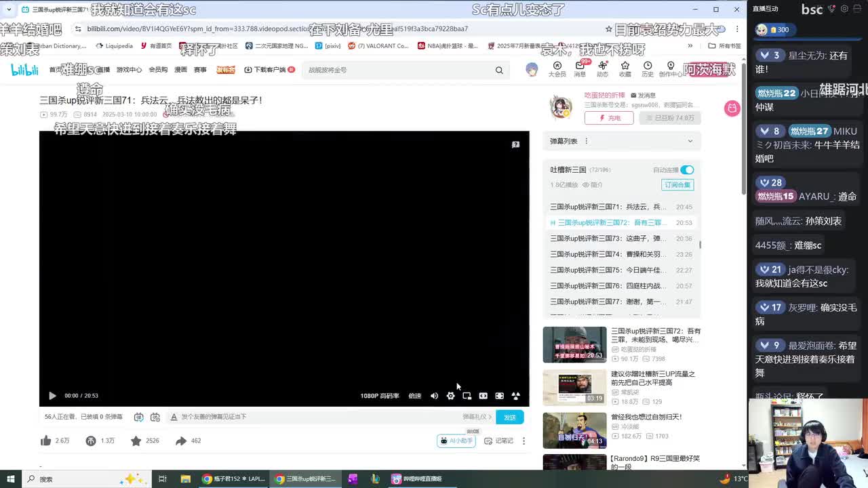Open 弹幕列表 three-dot options
868x488 pixels.
coord(587,141)
